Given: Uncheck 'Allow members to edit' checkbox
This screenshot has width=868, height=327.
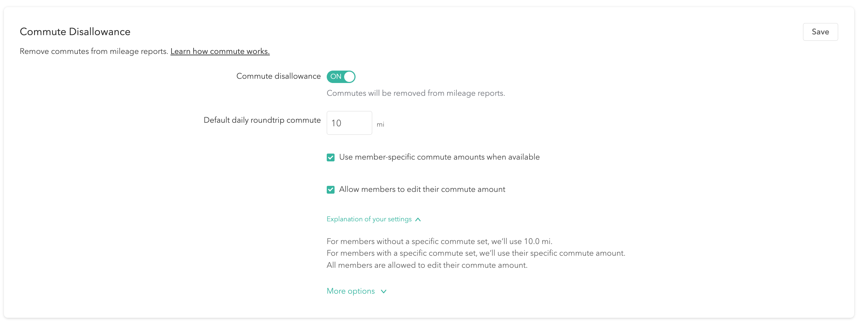Looking at the screenshot, I should pyautogui.click(x=331, y=190).
